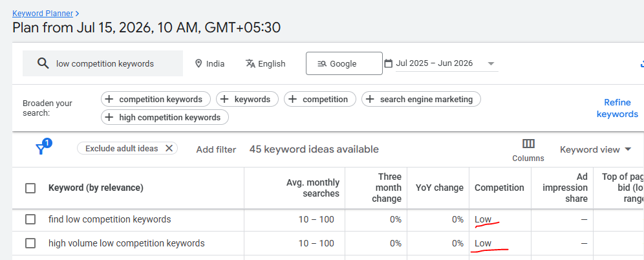Viewport: 644px width, 260px height.
Task: Click the calendar icon beside date range
Action: (x=388, y=63)
